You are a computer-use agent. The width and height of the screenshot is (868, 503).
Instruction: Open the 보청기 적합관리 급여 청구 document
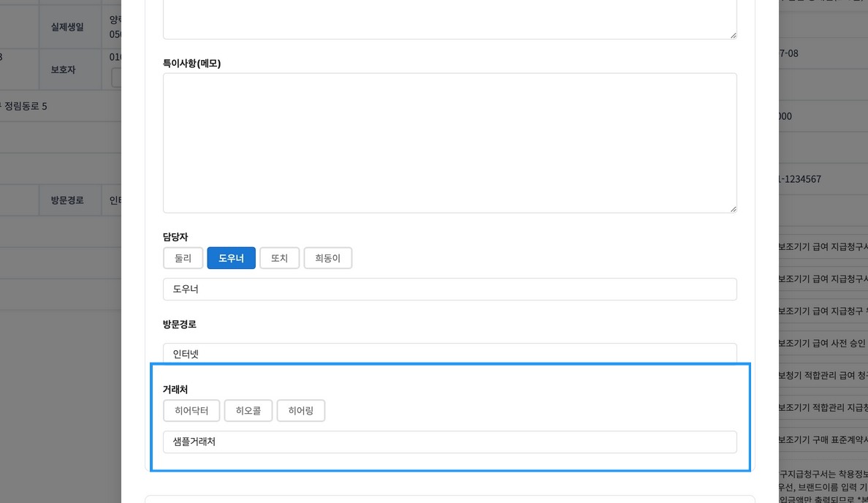823,375
